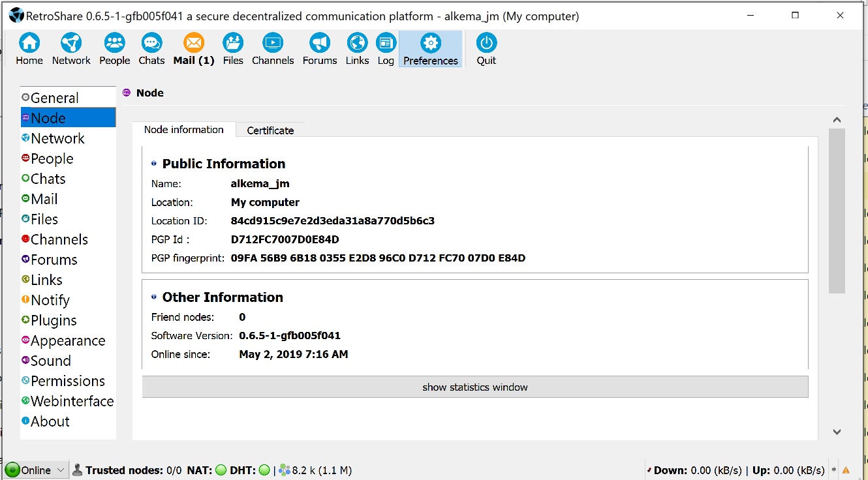The width and height of the screenshot is (868, 480).
Task: Select Mail in the preferences sidebar
Action: coord(68,199)
